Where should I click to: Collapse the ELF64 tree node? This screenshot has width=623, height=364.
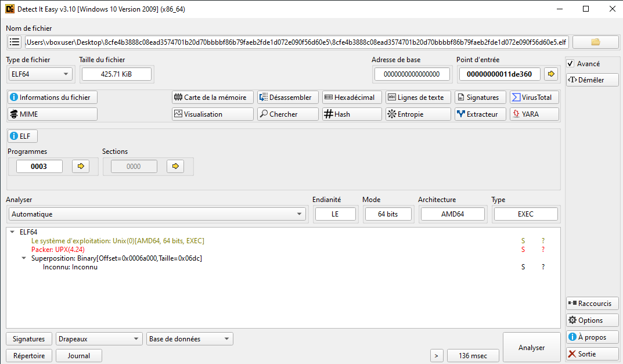[12, 232]
